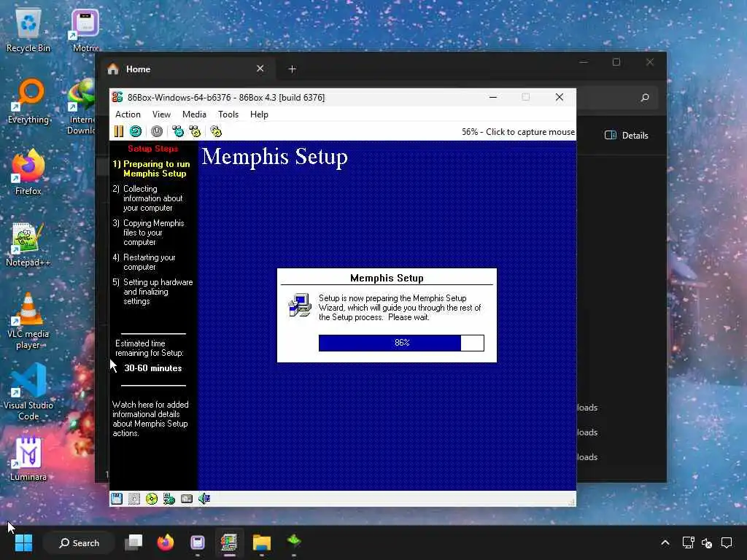Click the taskbar Search box
The height and width of the screenshot is (560, 747).
coord(79,542)
